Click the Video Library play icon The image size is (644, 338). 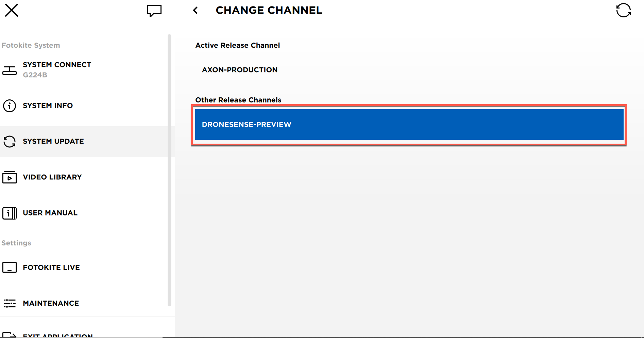10,177
